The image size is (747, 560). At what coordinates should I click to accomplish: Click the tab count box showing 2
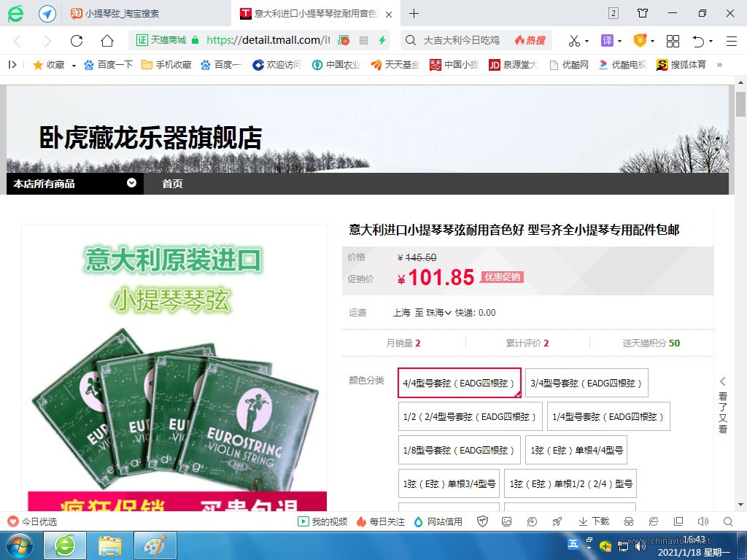tap(614, 13)
